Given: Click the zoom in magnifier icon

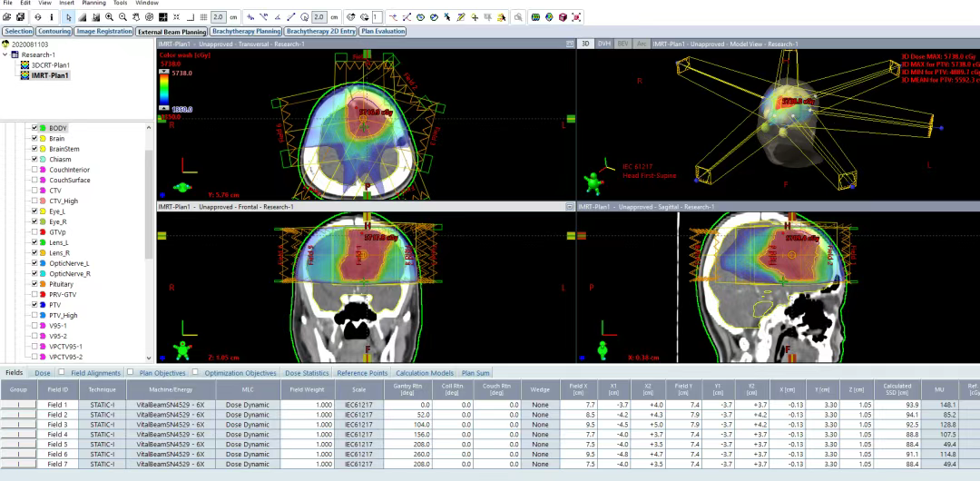Looking at the screenshot, I should pyautogui.click(x=110, y=17).
